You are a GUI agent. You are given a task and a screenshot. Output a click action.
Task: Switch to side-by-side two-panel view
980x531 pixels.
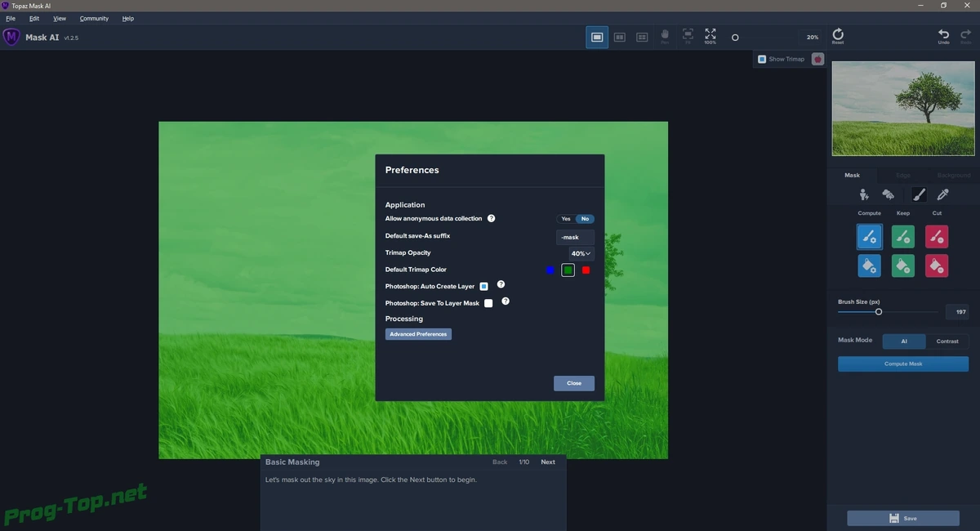620,38
